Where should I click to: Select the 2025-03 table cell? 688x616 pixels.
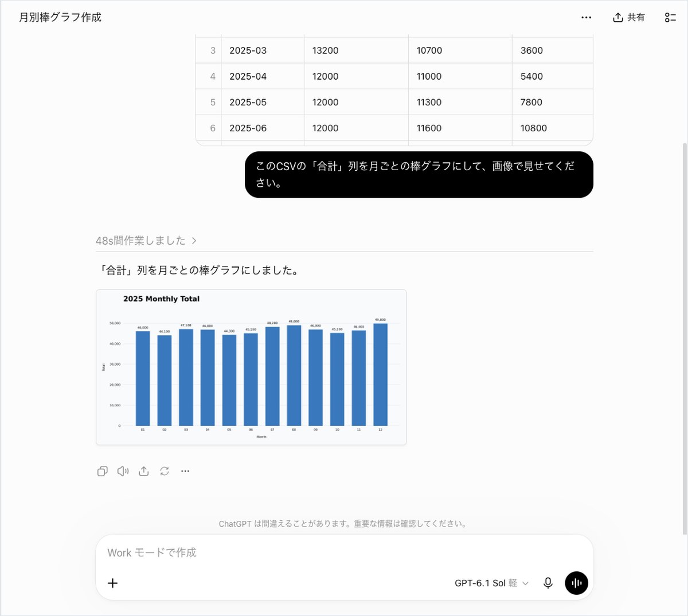coord(263,50)
